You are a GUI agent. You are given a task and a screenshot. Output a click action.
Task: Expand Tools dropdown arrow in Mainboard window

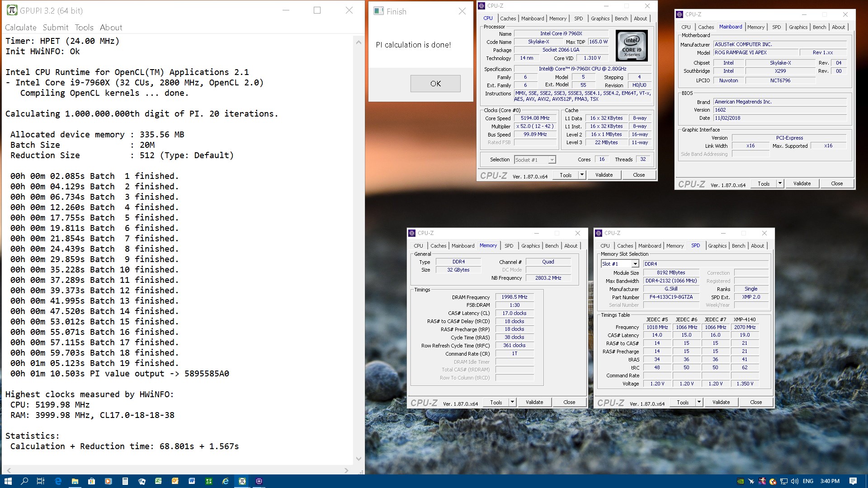pos(780,183)
